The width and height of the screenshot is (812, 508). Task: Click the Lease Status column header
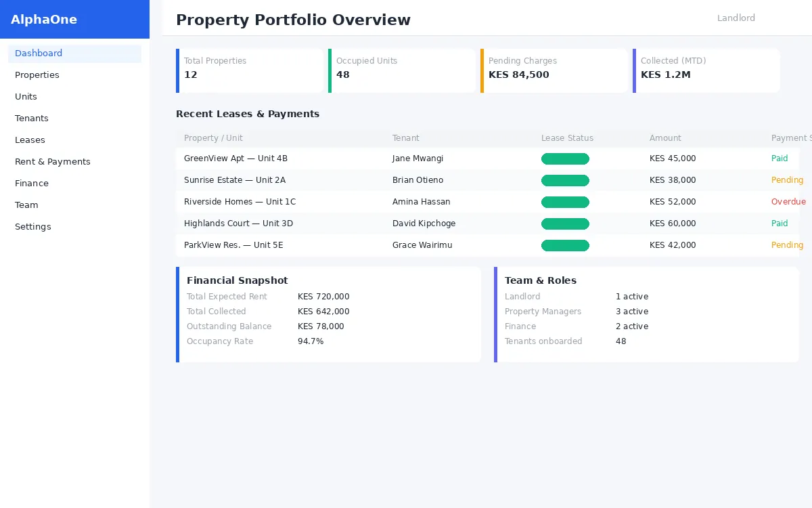coord(567,138)
